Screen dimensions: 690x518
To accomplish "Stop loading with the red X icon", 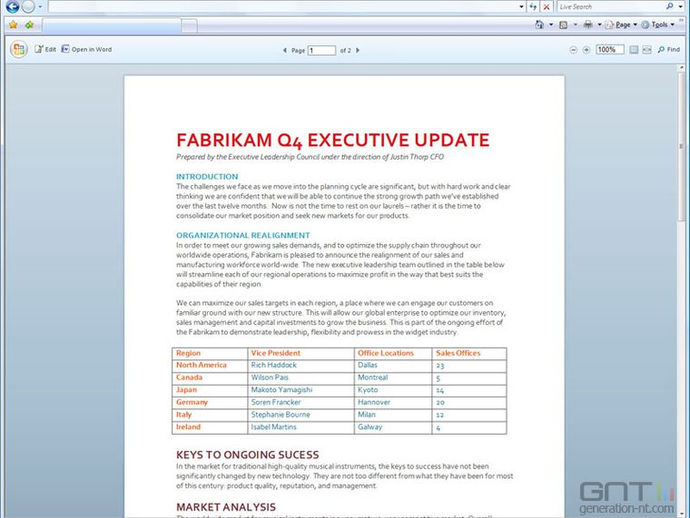I will (x=546, y=7).
